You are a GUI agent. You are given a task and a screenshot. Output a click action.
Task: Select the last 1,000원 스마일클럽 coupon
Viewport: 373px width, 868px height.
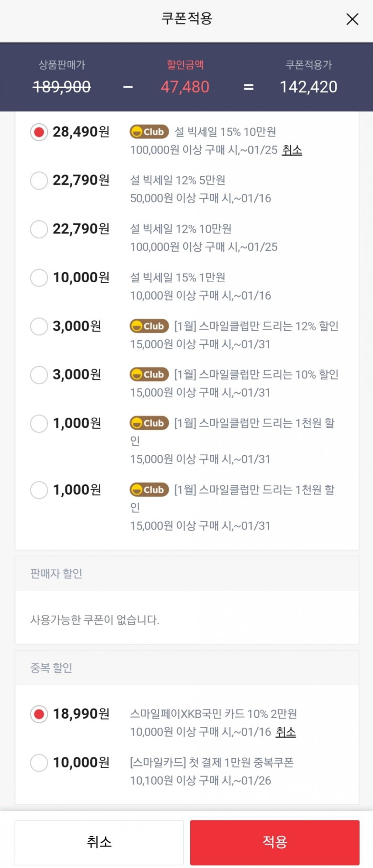pyautogui.click(x=39, y=490)
